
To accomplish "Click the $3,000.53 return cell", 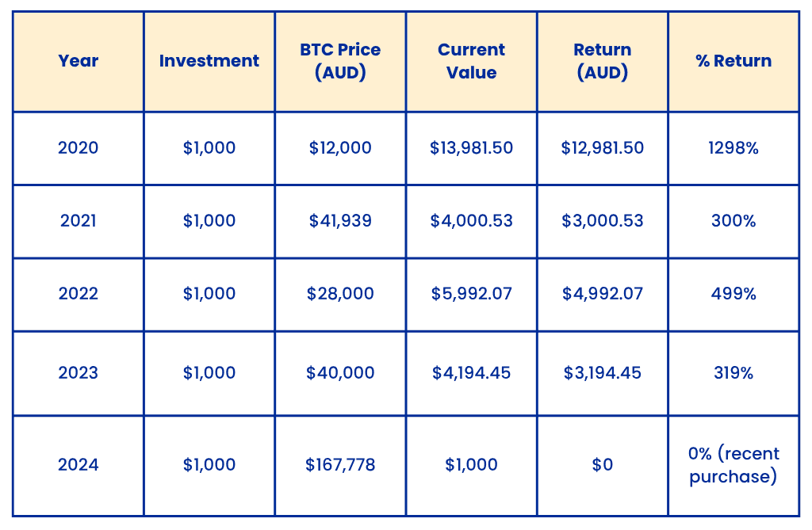I will pyautogui.click(x=603, y=221).
